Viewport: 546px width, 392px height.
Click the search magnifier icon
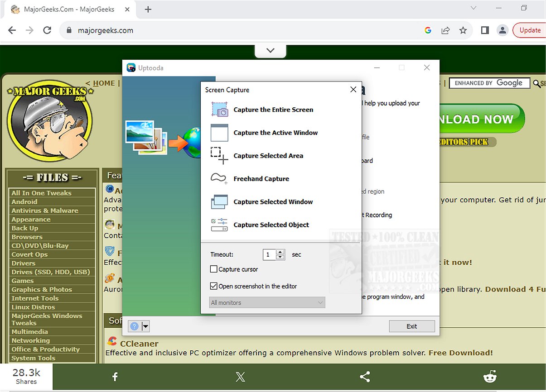pyautogui.click(x=536, y=83)
